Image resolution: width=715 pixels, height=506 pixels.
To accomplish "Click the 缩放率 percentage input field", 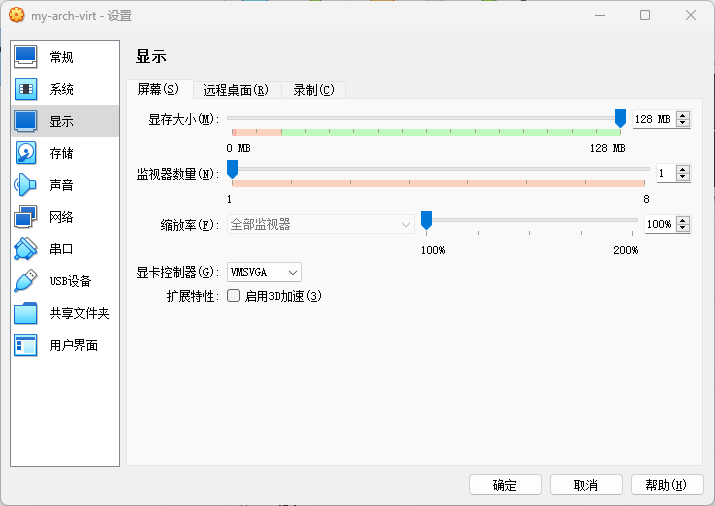I will 658,225.
